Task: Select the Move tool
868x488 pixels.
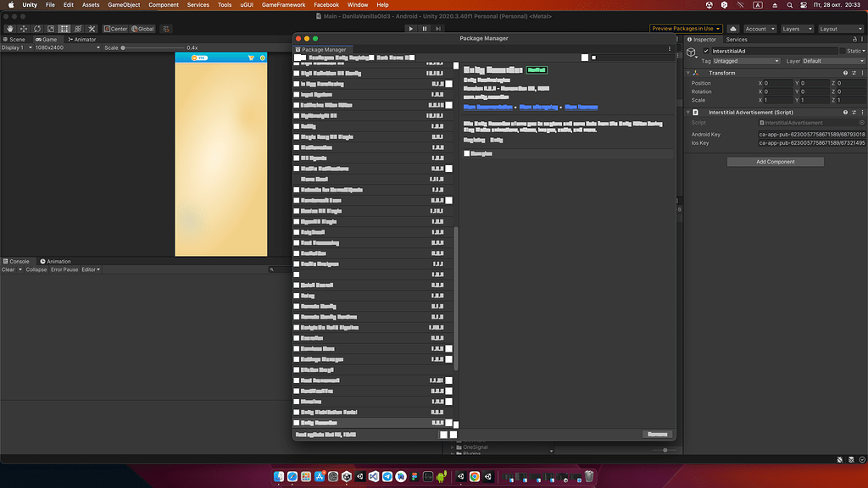Action: coord(22,28)
